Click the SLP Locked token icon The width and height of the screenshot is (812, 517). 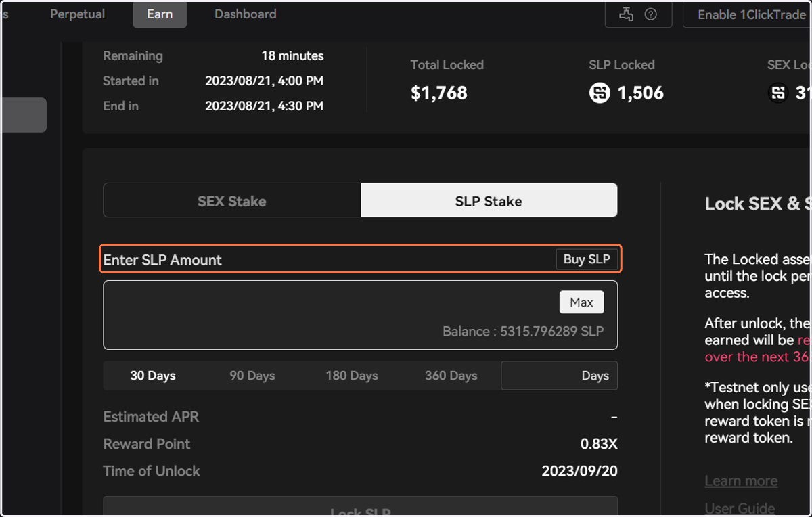(x=600, y=93)
